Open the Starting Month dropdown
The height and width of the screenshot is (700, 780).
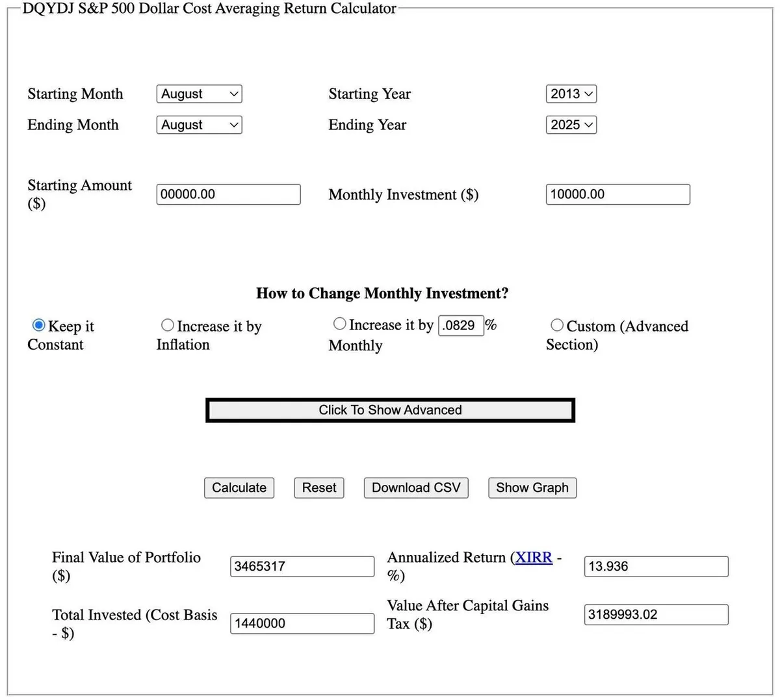[199, 94]
